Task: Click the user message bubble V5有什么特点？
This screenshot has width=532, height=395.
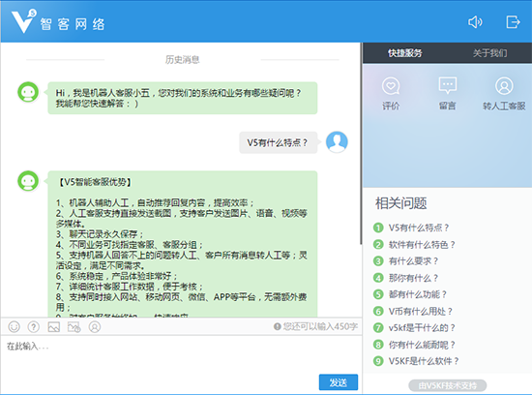Action: pos(279,142)
